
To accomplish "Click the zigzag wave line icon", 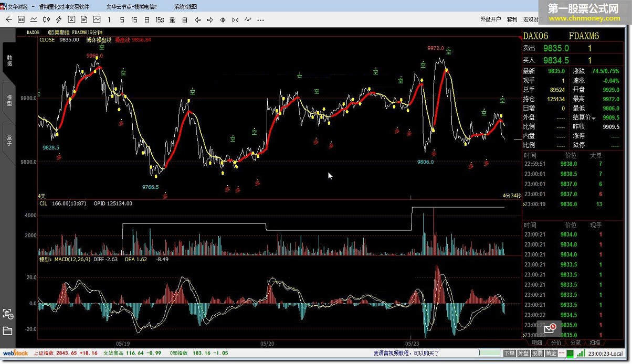I will 248,20.
